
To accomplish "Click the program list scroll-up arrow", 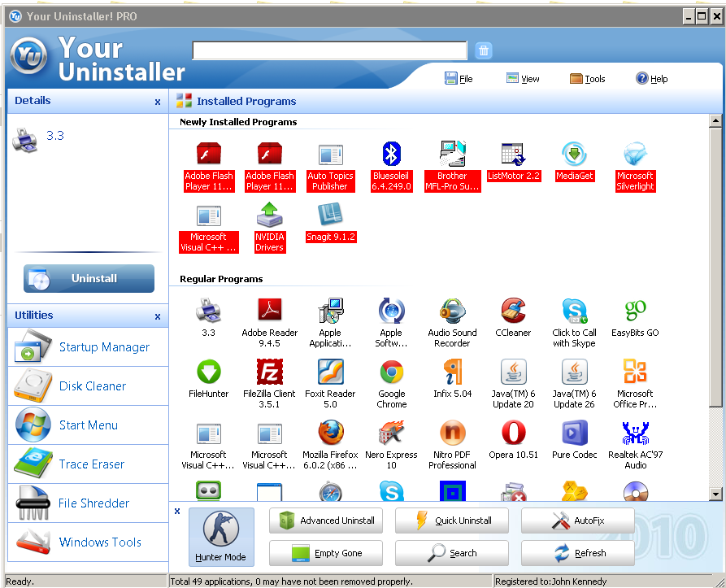I will click(715, 121).
